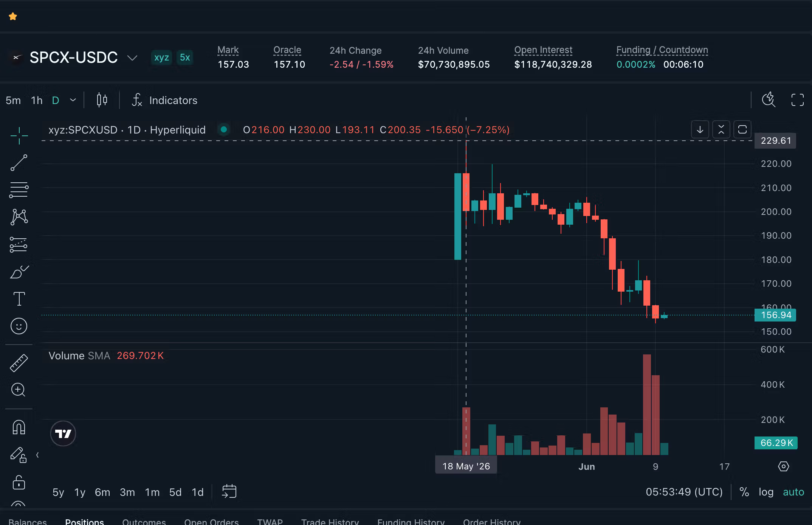Open the Trade History tab
Image resolution: width=812 pixels, height=525 pixels.
[330, 522]
